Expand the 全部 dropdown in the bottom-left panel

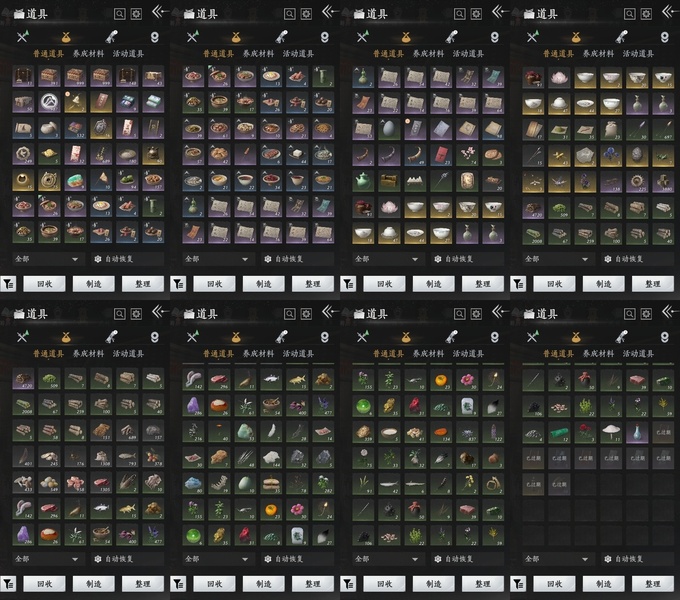coord(47,559)
